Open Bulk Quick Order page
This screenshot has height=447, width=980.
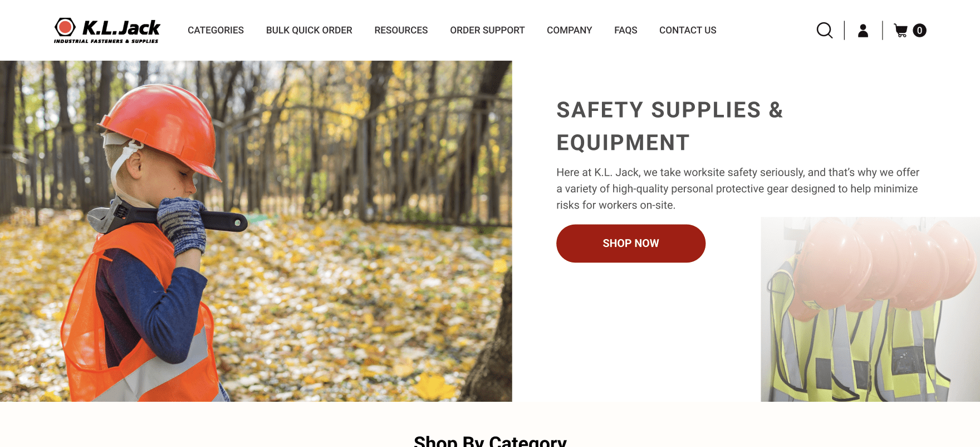[x=309, y=30]
